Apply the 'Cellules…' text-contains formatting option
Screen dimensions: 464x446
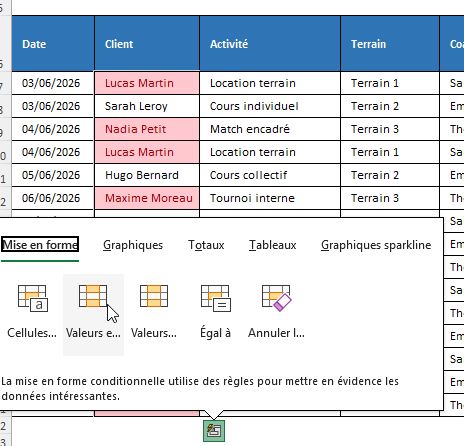point(32,312)
